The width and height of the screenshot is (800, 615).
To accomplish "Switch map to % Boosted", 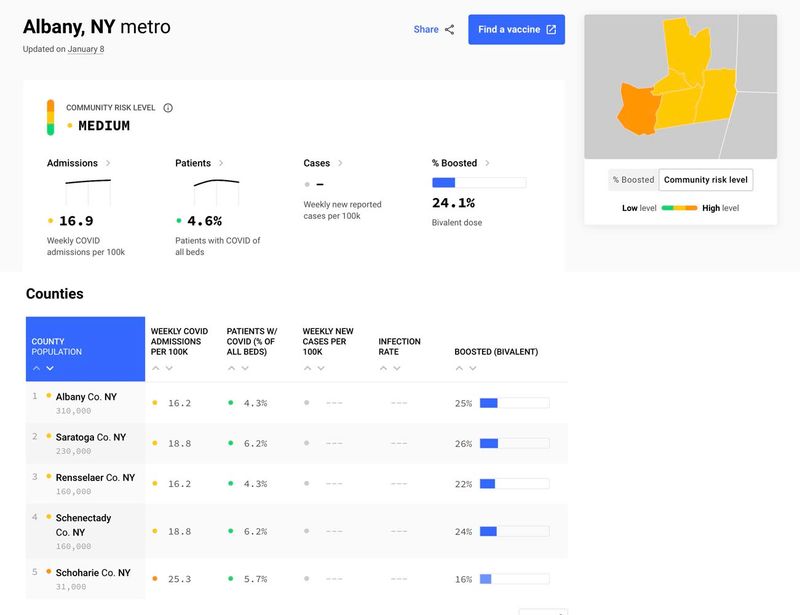I will pyautogui.click(x=633, y=180).
